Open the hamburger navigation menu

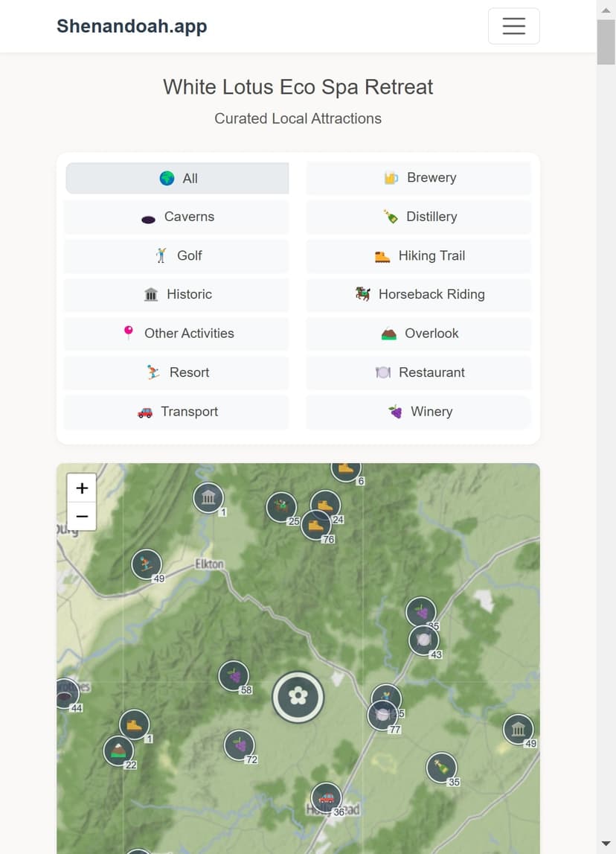tap(513, 25)
